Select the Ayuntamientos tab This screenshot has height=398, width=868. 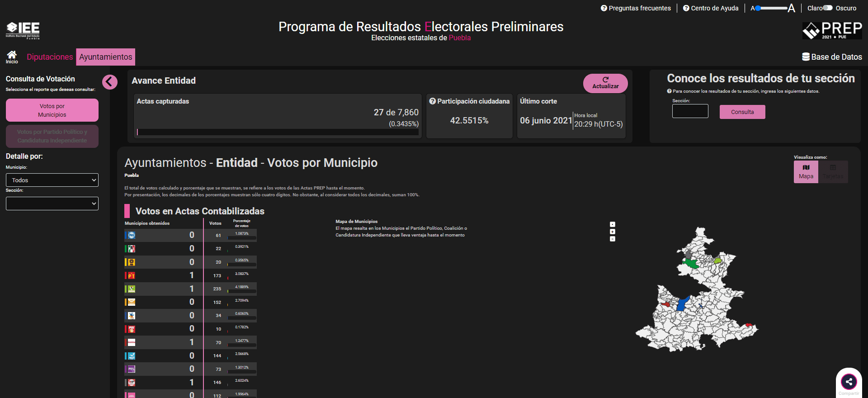[106, 57]
